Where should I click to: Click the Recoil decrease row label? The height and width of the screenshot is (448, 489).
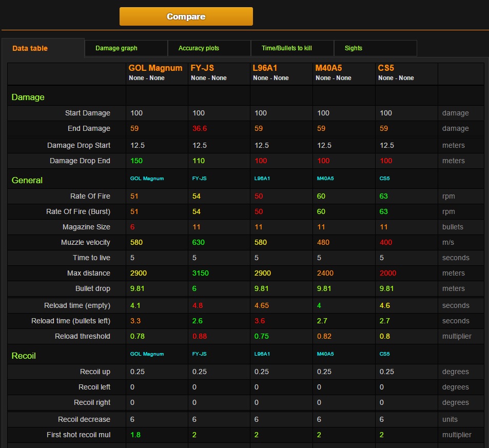click(x=84, y=419)
